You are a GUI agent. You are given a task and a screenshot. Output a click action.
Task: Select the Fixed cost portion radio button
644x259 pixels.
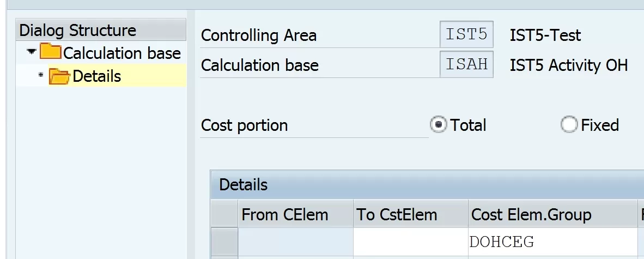[x=569, y=124]
